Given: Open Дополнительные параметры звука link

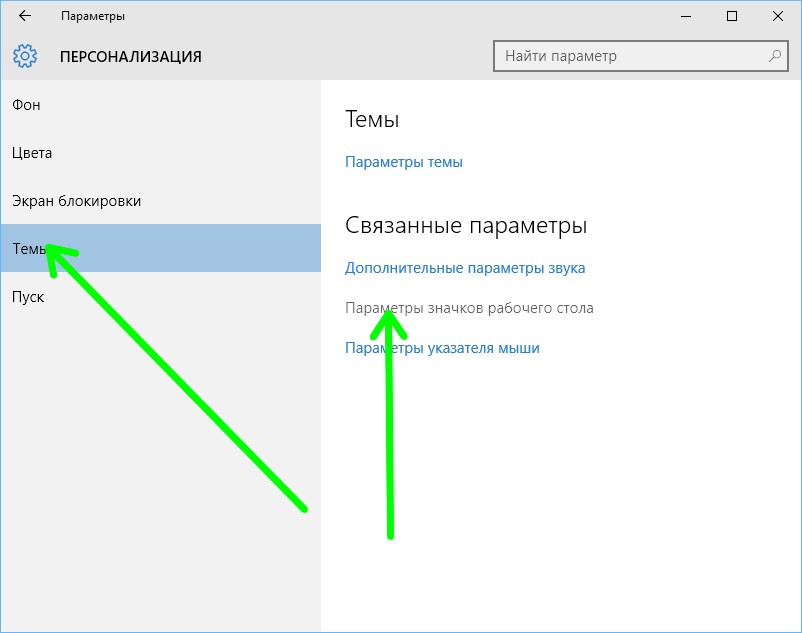Looking at the screenshot, I should click(x=465, y=268).
